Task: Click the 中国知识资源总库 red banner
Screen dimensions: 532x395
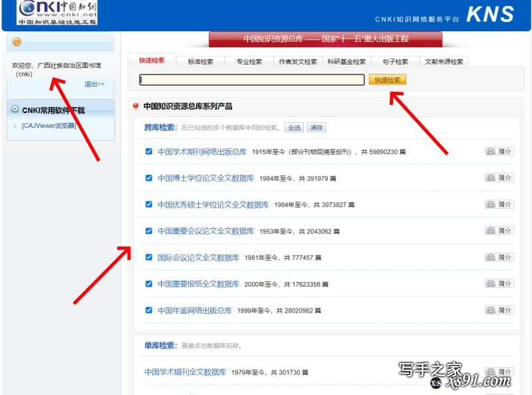Action: (x=326, y=39)
